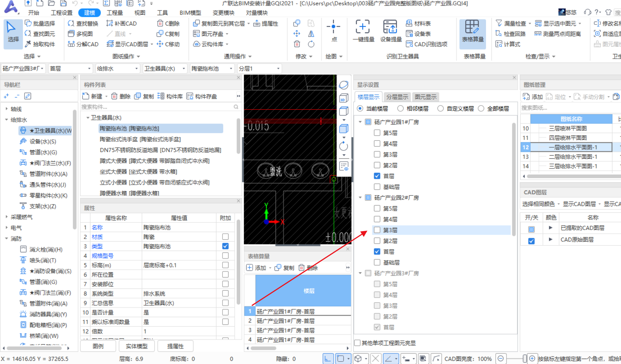Viewport: 621px width, 364px height.
Task: Click 添加 in 图纸管理 panel
Action: click(x=533, y=97)
